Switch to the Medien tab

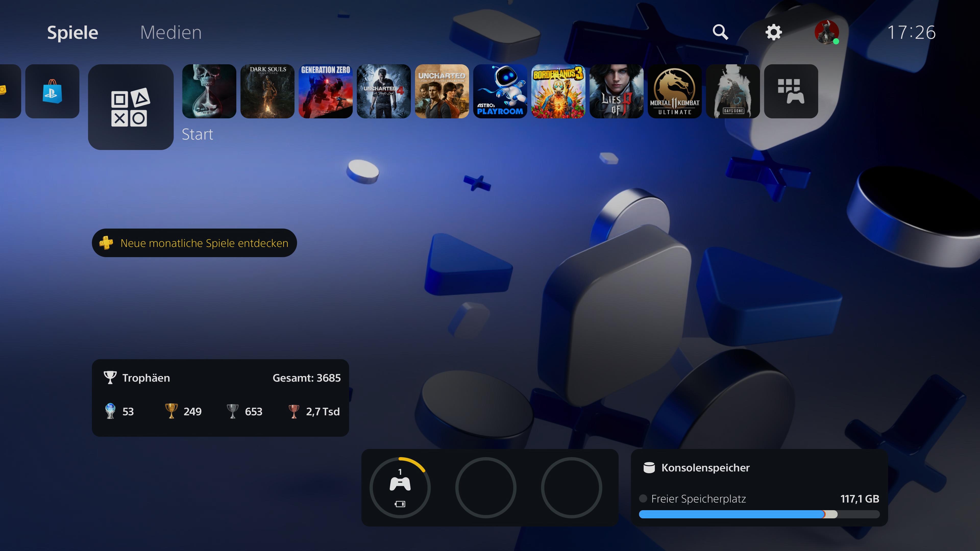(x=171, y=32)
